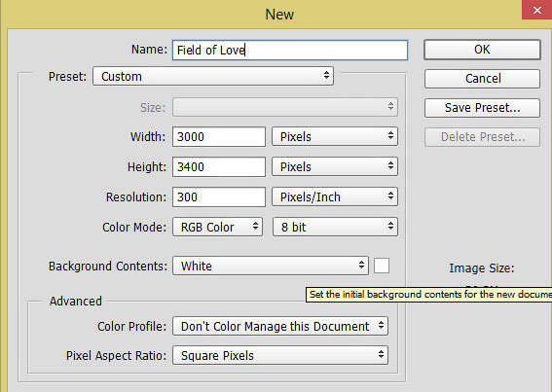
Task: Open Pixel Aspect Ratio Square Pixels dropdown
Action: tap(280, 355)
